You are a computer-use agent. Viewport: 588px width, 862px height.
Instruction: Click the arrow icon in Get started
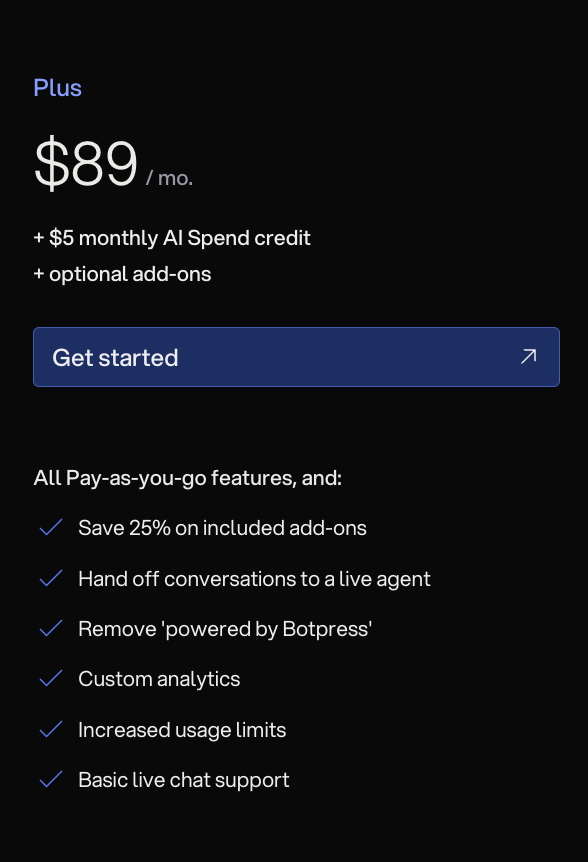click(528, 357)
